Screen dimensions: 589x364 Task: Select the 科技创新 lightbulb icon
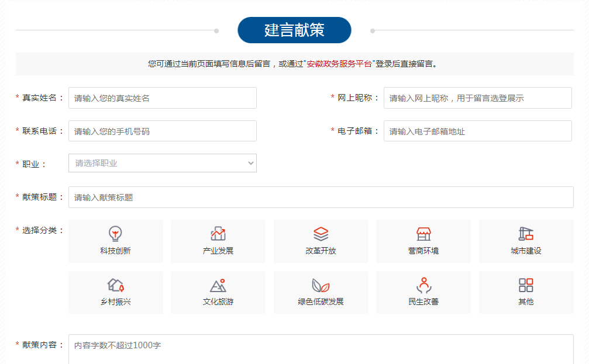(x=115, y=234)
